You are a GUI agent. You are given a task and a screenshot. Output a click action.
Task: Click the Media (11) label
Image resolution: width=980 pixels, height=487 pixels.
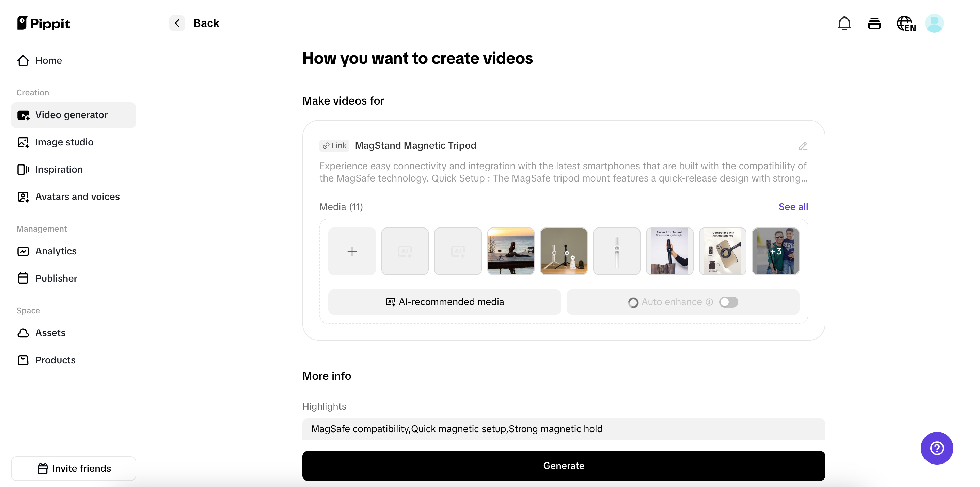341,207
